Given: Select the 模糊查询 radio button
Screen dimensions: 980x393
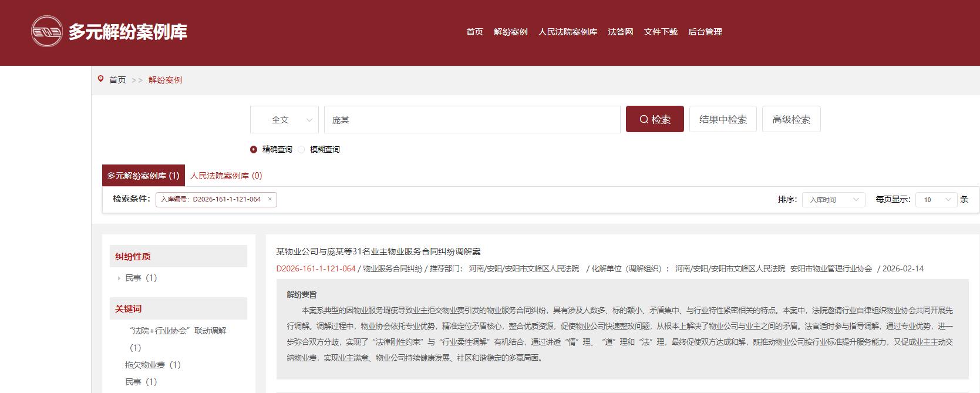Looking at the screenshot, I should tap(301, 149).
